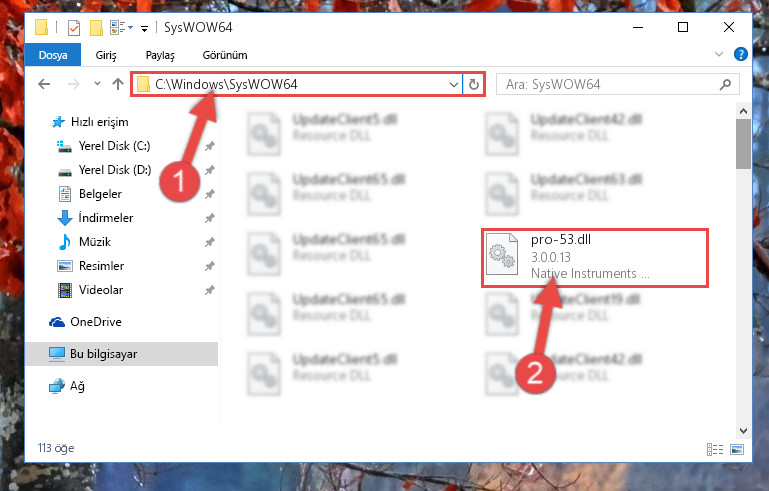Switch to details view icon
The image size is (769, 491).
click(715, 449)
